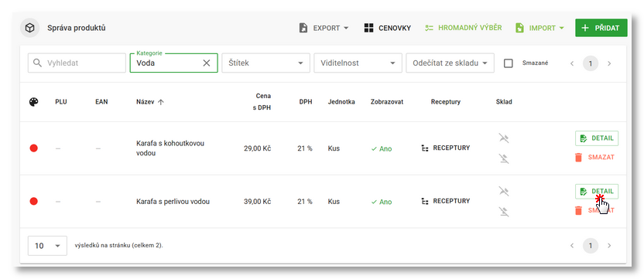Click upper stock icon for Karafa s perlivou vodou
Viewport: 644px width, 279px height.
coord(504,191)
